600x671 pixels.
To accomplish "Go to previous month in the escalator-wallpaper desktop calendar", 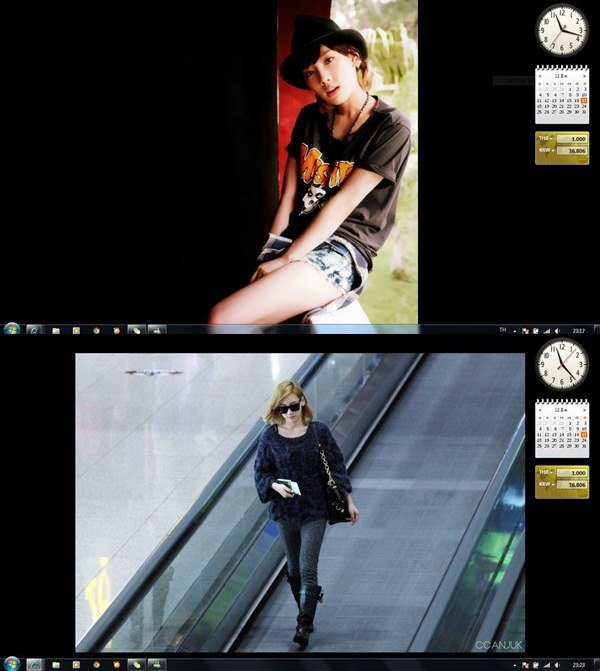I will 540,410.
